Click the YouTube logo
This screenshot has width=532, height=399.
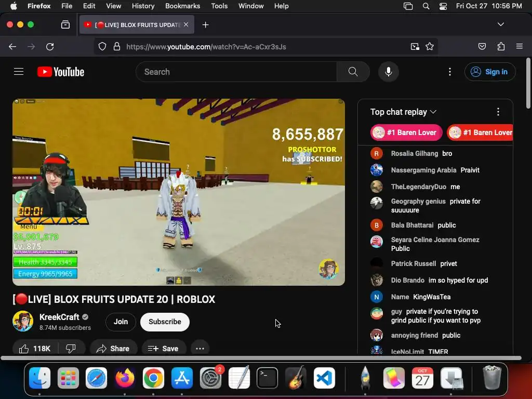(61, 72)
